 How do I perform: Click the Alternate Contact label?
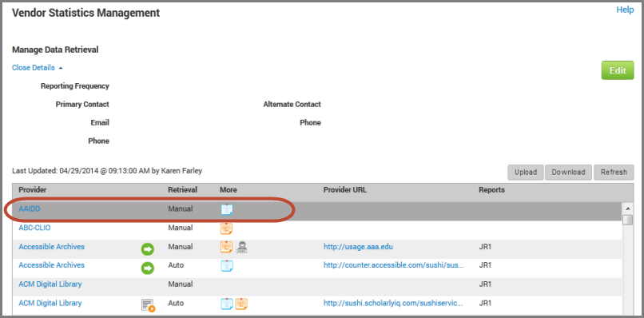[x=292, y=105]
